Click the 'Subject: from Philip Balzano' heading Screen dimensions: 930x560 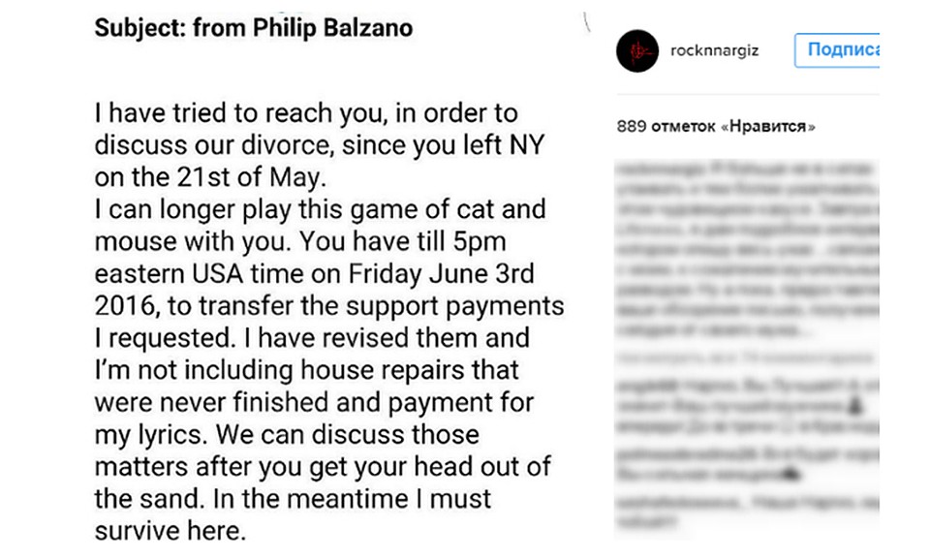pyautogui.click(x=253, y=27)
